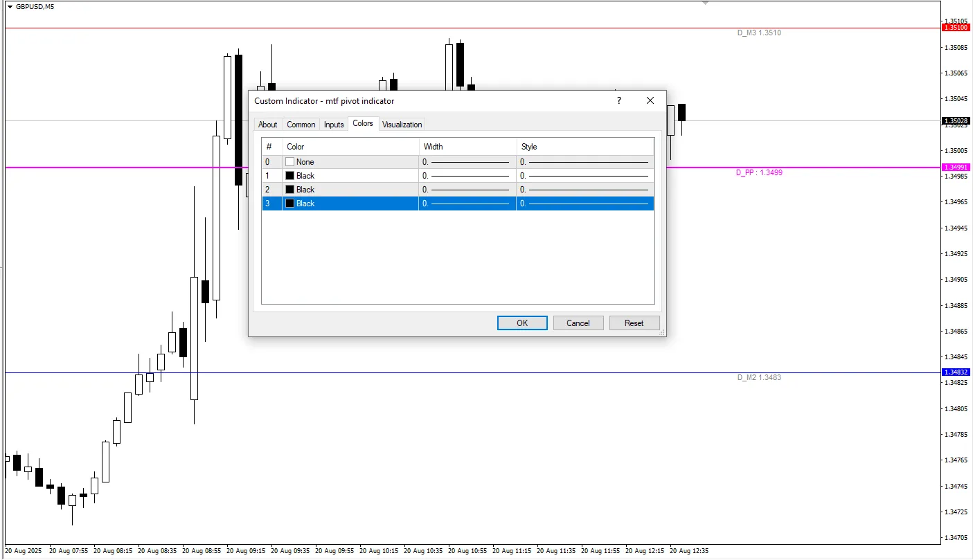The width and height of the screenshot is (973, 560).
Task: Switch to the Common tab
Action: pyautogui.click(x=301, y=125)
